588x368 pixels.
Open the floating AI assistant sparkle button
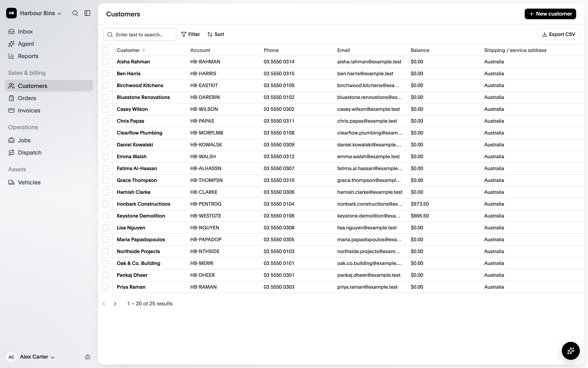coord(571,351)
